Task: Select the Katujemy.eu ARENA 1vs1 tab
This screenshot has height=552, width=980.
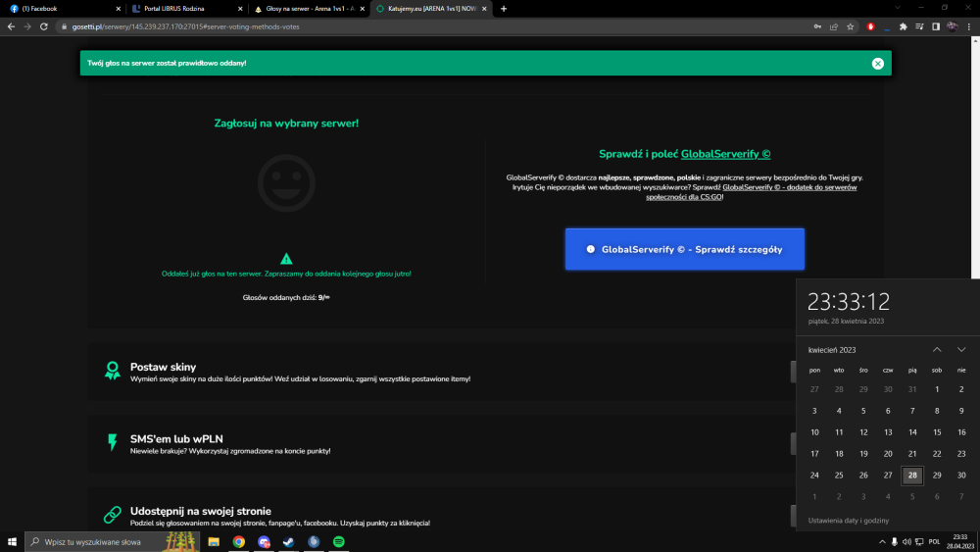Action: 430,9
